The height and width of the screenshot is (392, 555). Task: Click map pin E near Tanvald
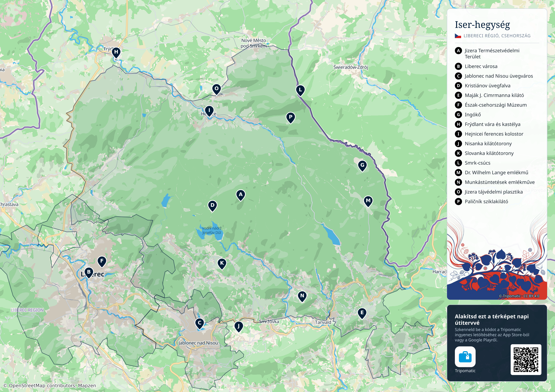point(362,313)
